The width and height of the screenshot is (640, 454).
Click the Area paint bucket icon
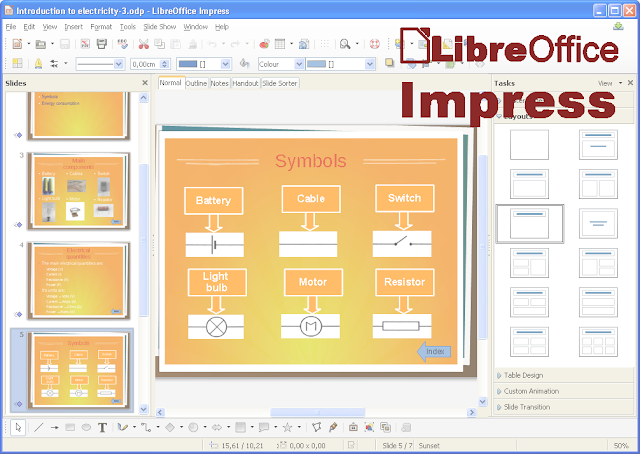coord(244,63)
